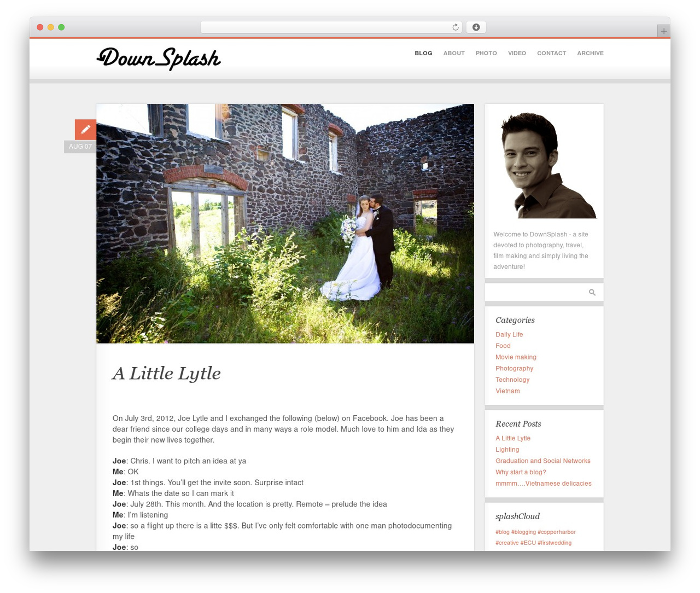Click the browser download arrow button

pos(476,27)
